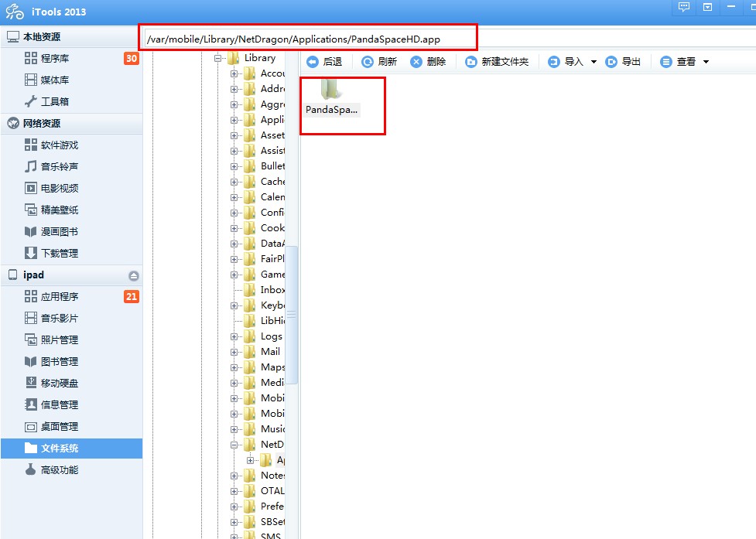Image resolution: width=756 pixels, height=539 pixels.
Task: Open 照片管理 photo management
Action: click(71, 340)
